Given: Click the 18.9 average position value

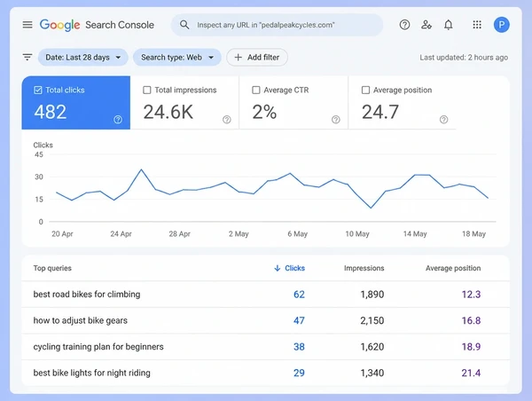Looking at the screenshot, I should click(471, 347).
